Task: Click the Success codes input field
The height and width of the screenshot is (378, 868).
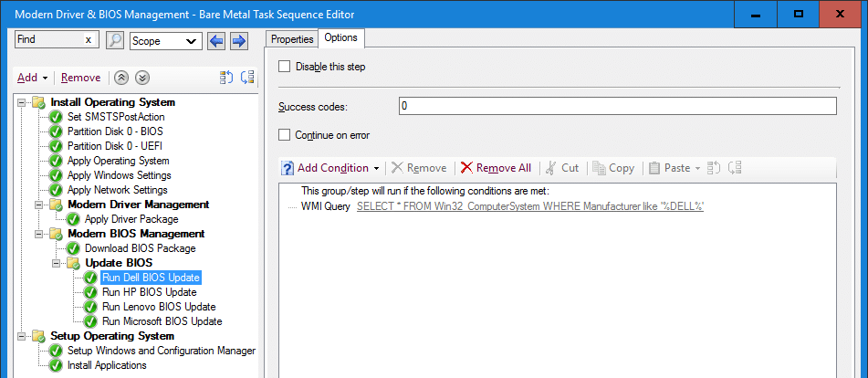Action: tap(617, 106)
